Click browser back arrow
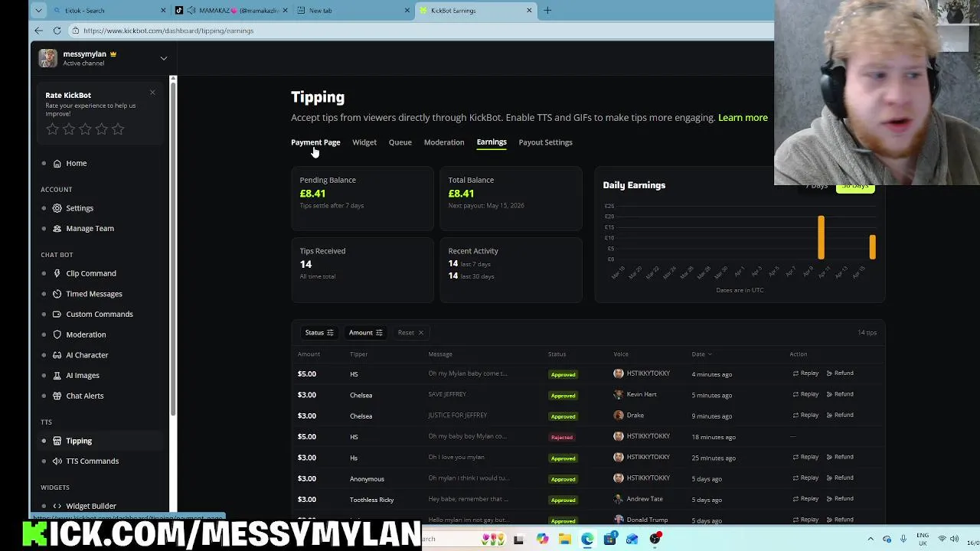Screen dimensions: 980x551 click(x=39, y=31)
